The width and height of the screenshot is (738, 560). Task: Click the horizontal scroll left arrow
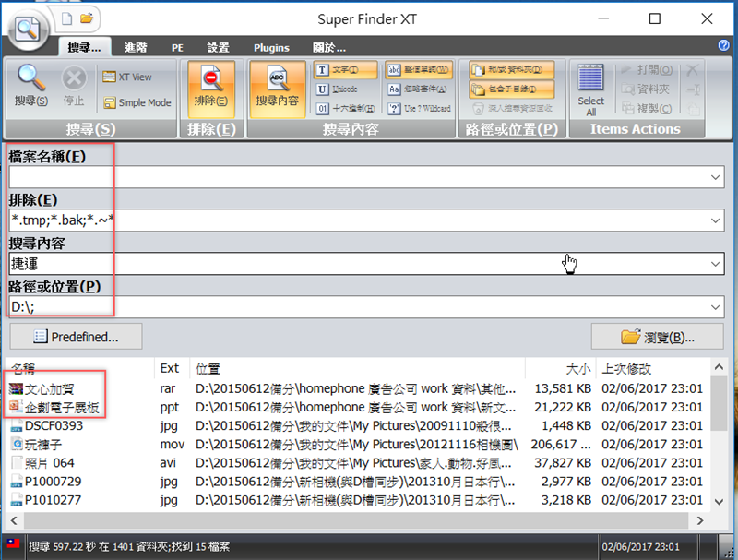pos(14,520)
